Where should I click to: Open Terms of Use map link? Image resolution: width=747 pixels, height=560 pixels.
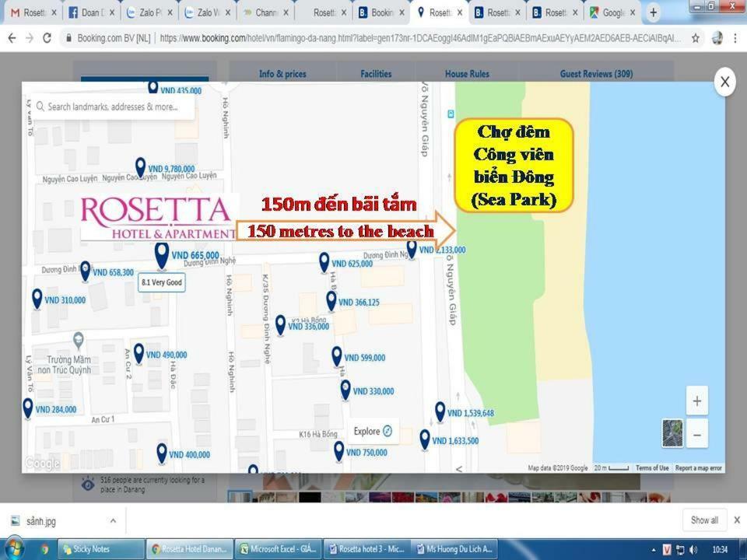(x=652, y=468)
